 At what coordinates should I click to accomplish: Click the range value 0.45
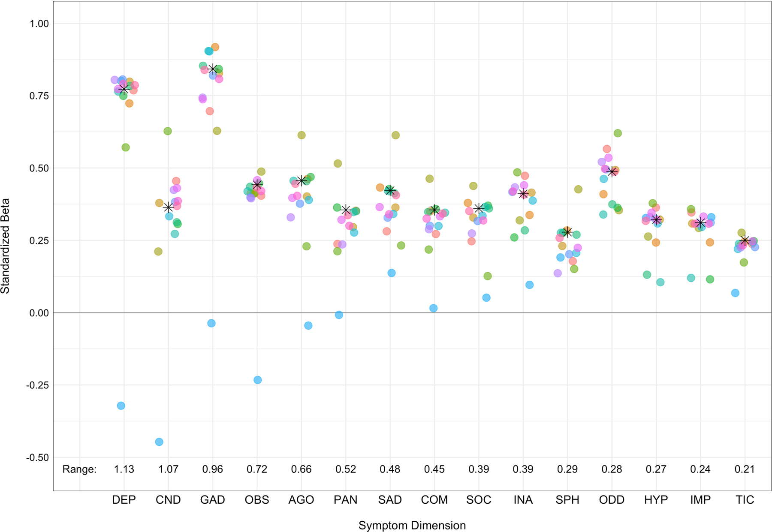point(434,469)
